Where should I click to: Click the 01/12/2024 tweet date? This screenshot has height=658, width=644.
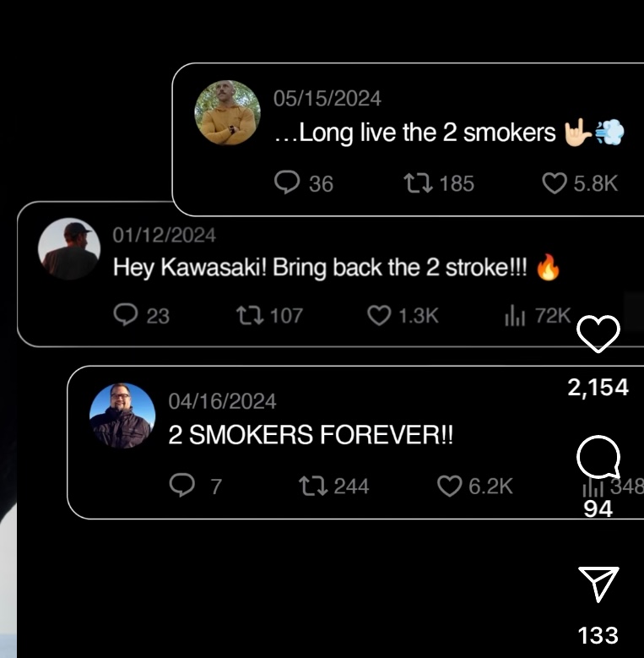pos(165,236)
